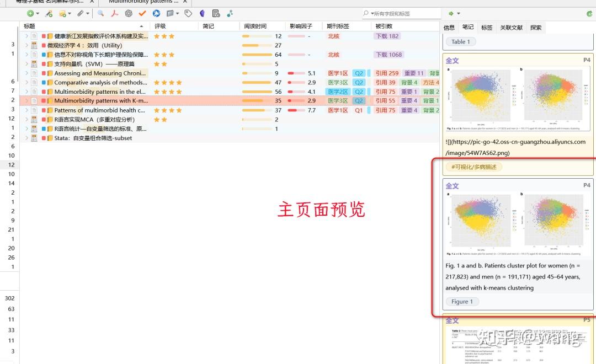Expand the Comparative analysis of methods row
This screenshot has width=596, height=364.
click(26, 82)
